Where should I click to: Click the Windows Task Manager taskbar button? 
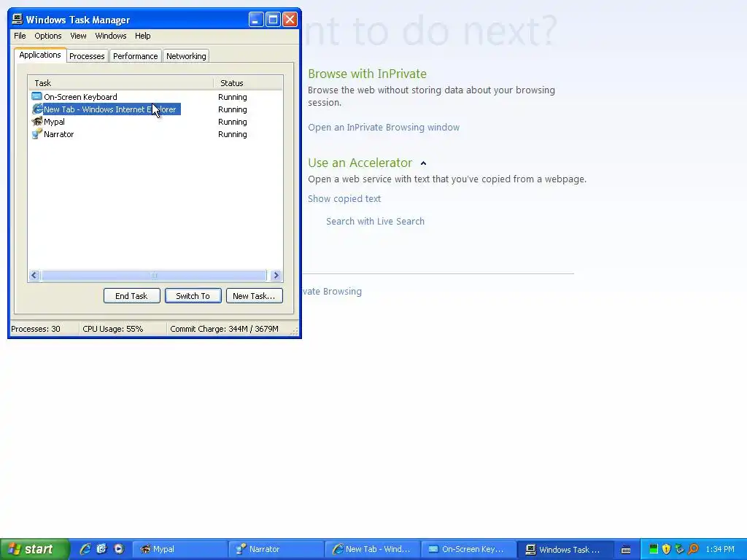tap(565, 549)
